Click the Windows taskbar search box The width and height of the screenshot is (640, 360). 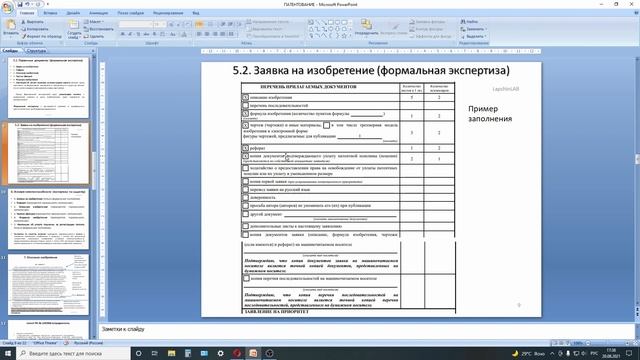pos(73,353)
